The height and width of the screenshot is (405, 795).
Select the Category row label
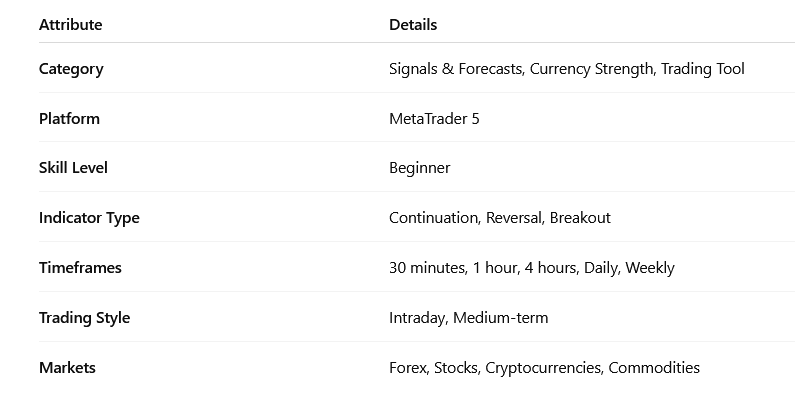click(x=71, y=69)
